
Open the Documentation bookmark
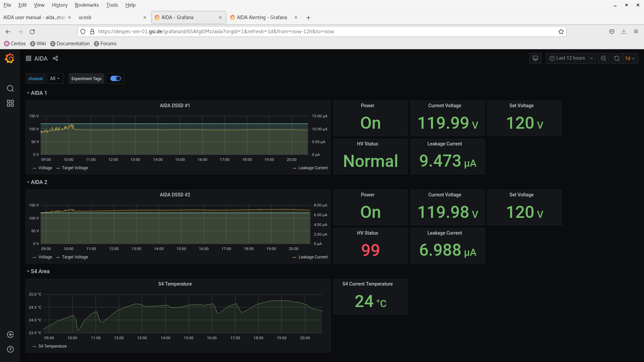(70, 44)
